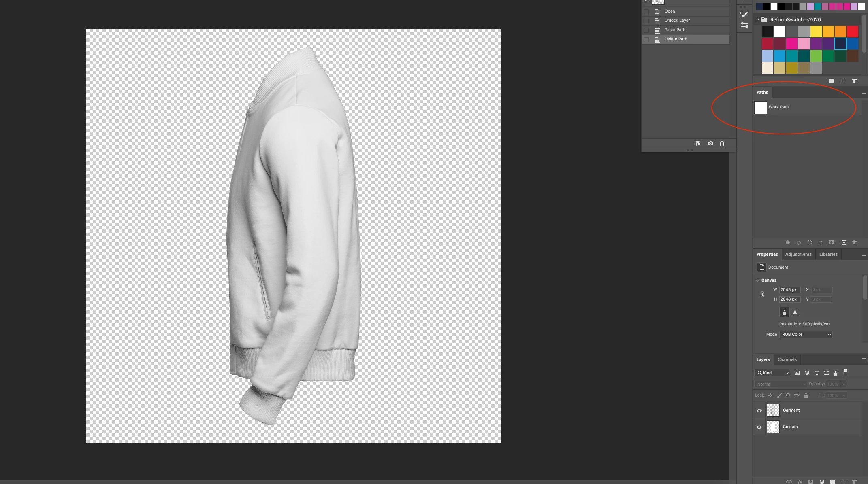Open the RGB Color mode dropdown

coord(806,335)
